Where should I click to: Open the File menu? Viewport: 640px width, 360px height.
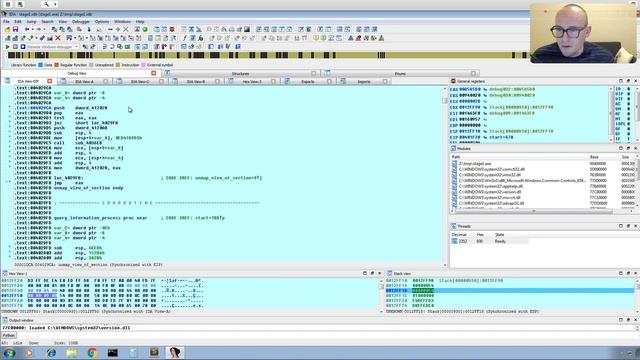pyautogui.click(x=6, y=22)
